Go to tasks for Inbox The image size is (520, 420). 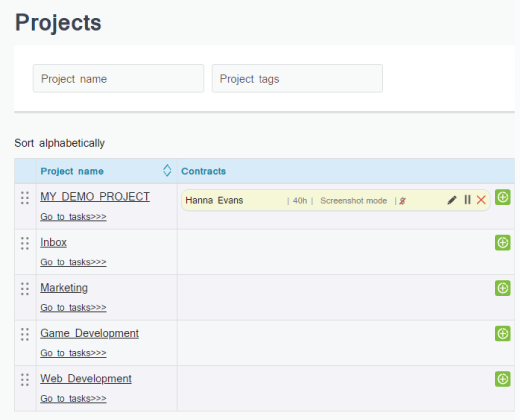(73, 262)
